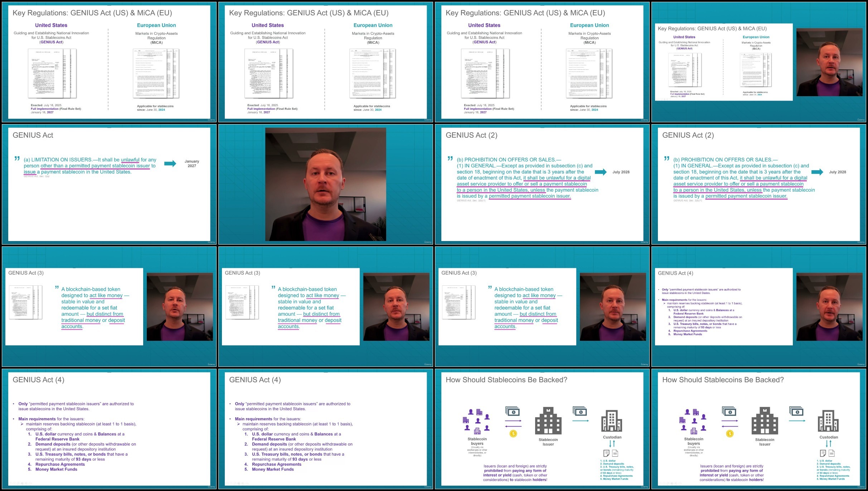This screenshot has width=868, height=491.
Task: Click the January 2027 date label
Action: (x=192, y=163)
